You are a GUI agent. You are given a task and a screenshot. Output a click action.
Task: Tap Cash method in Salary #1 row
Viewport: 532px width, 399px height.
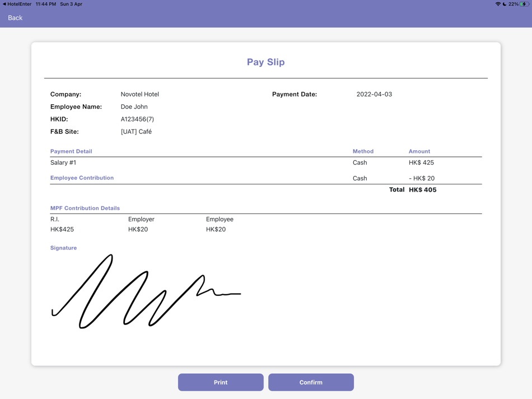(x=360, y=163)
